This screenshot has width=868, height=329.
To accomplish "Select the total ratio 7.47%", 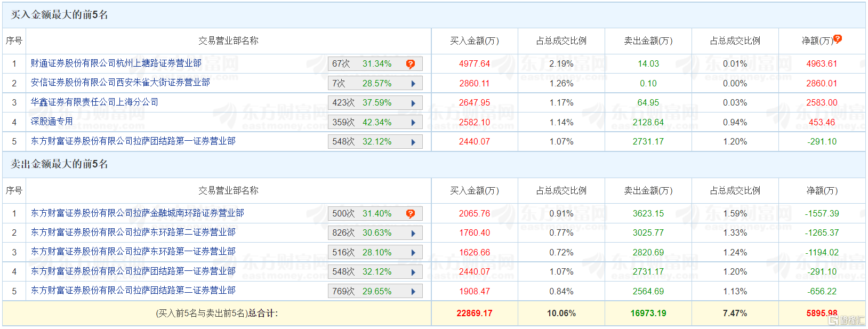I will 735,313.
